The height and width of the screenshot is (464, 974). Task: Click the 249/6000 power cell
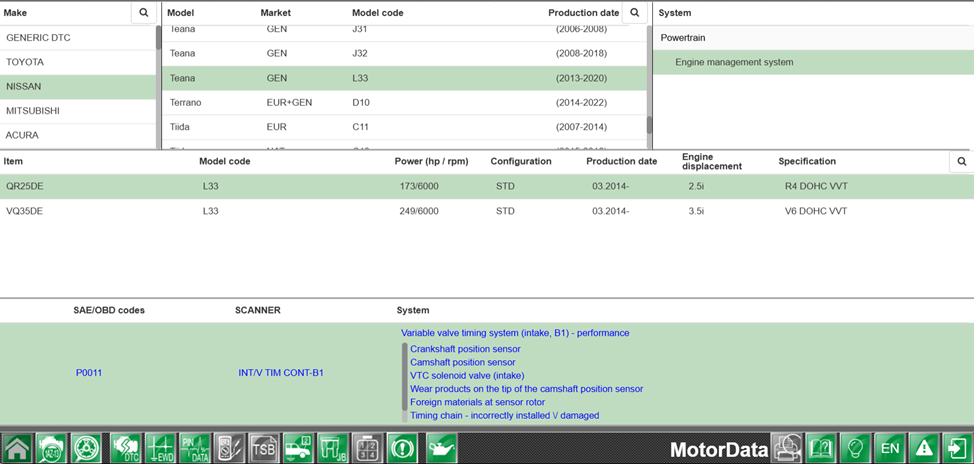pyautogui.click(x=419, y=211)
